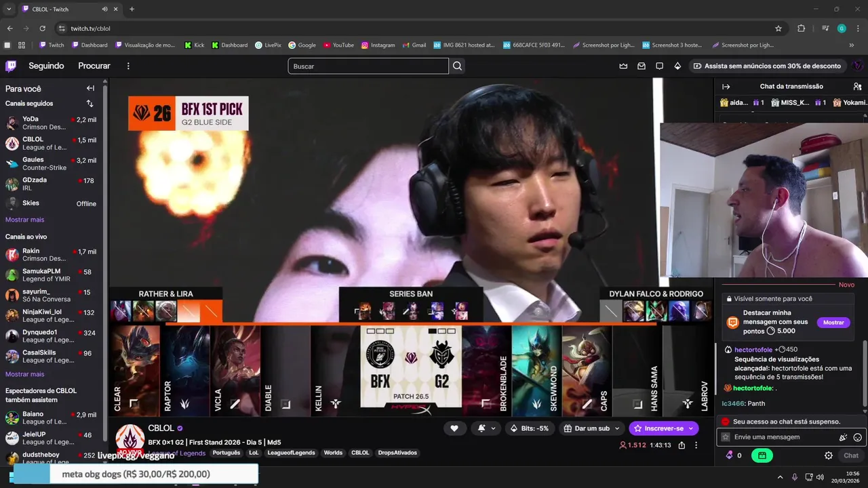Image resolution: width=868 pixels, height=488 pixels.
Task: Open Gaules channel in the sidebar
Action: (52, 163)
